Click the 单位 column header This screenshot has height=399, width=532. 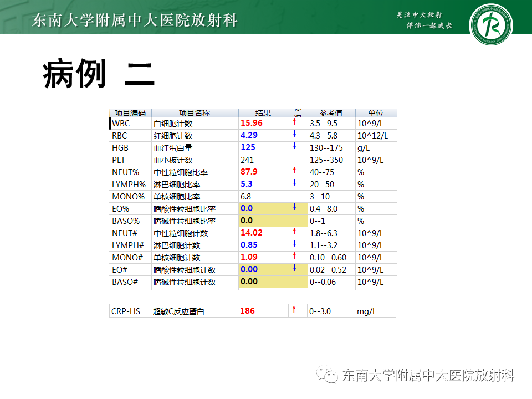376,113
